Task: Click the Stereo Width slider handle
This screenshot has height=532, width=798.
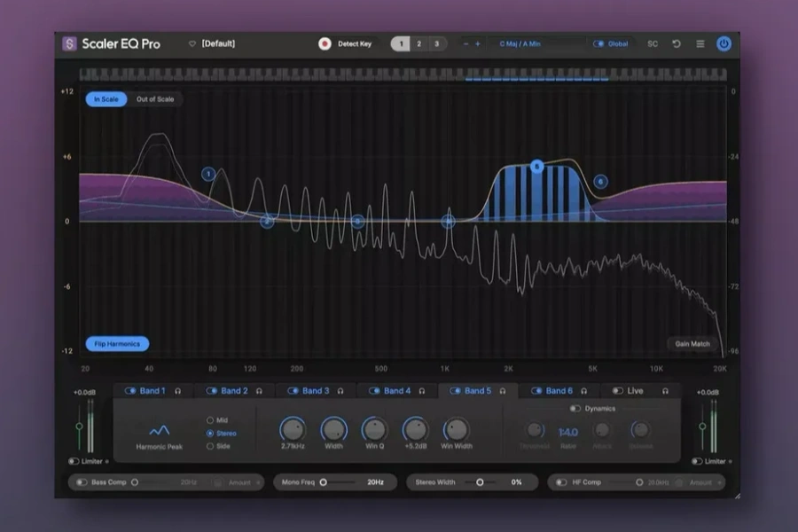Action: 480,482
